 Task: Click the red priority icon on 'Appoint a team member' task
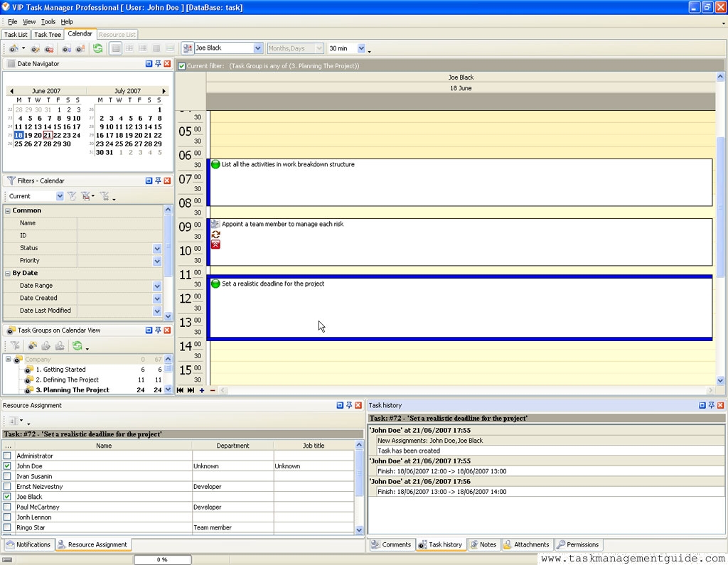215,244
